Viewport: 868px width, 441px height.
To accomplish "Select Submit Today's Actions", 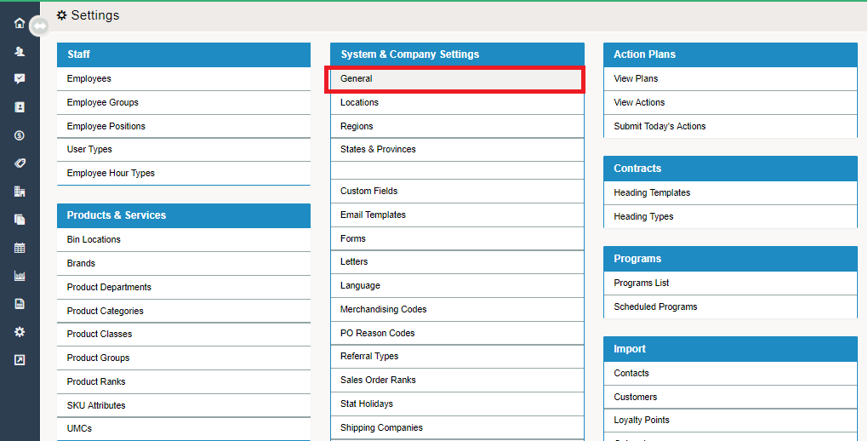I will pyautogui.click(x=730, y=126).
